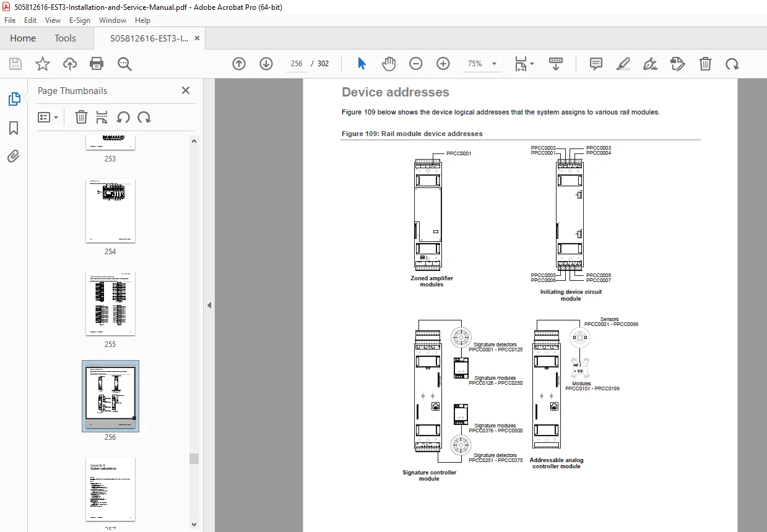Select the Highlight text pen tool
Image resolution: width=767 pixels, height=532 pixels.
point(623,64)
